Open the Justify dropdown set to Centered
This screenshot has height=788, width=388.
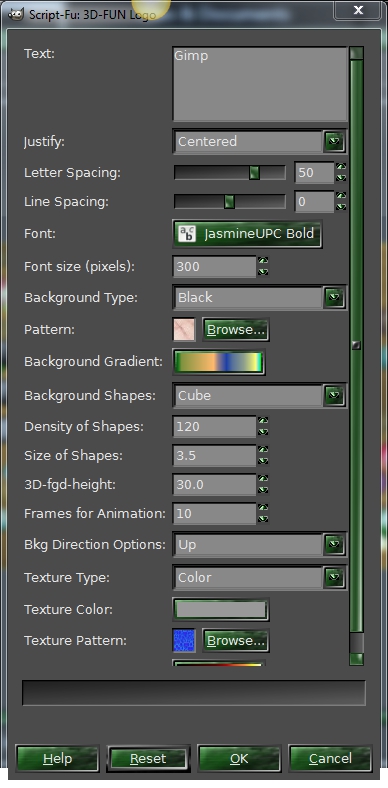coord(259,141)
